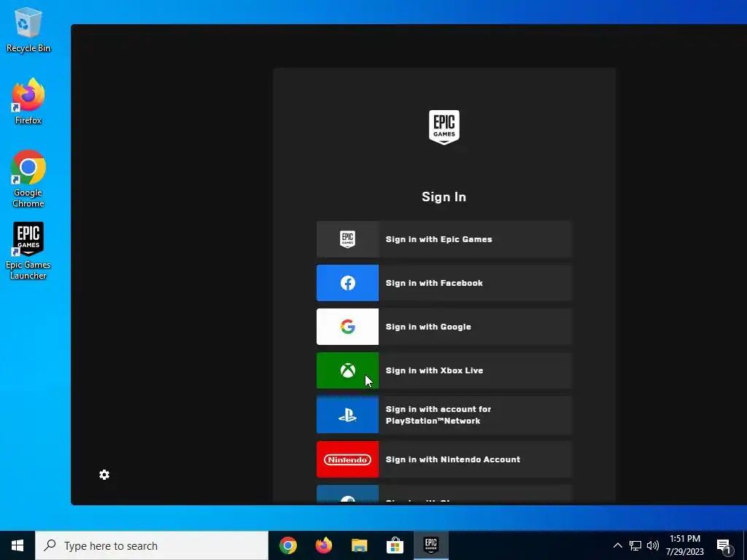
Task: Choose Sign in with Facebook
Action: point(444,283)
